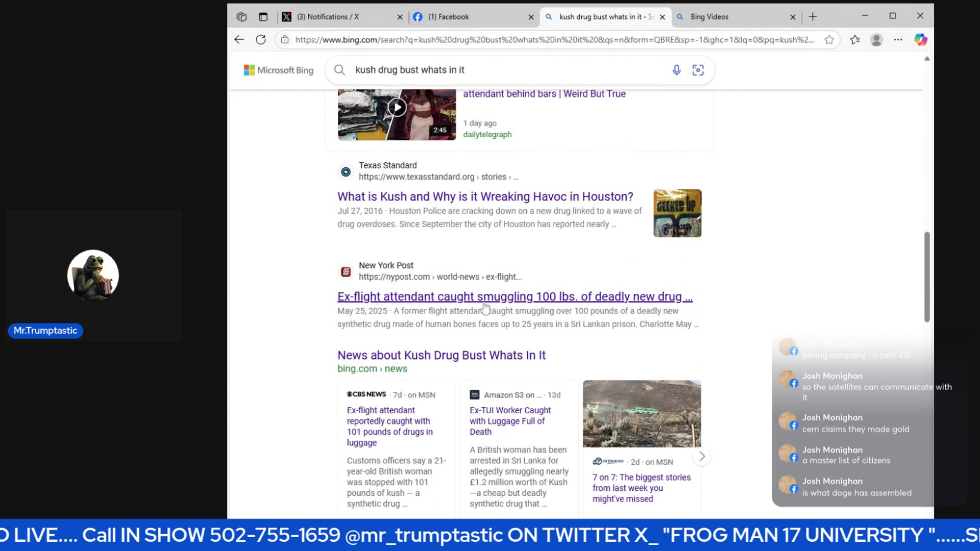980x551 pixels.
Task: Open 'What is Kush and Why is it Wreaking Havoc' result
Action: (485, 196)
